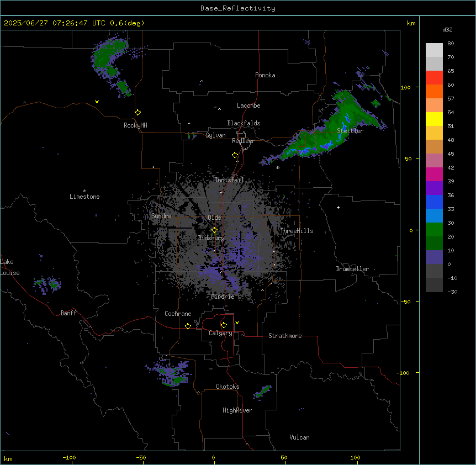This screenshot has width=476, height=465.
Task: Click the Calgary city label
Action: pyautogui.click(x=220, y=333)
